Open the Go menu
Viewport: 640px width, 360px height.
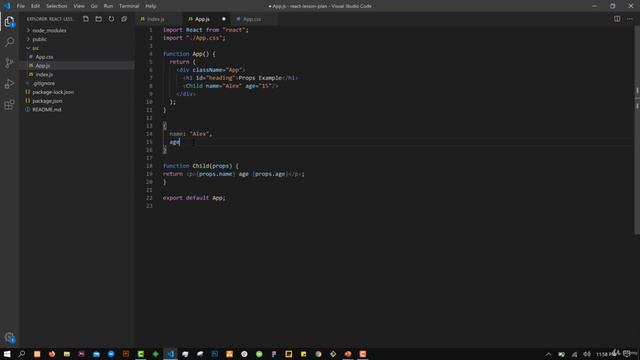pos(94,6)
